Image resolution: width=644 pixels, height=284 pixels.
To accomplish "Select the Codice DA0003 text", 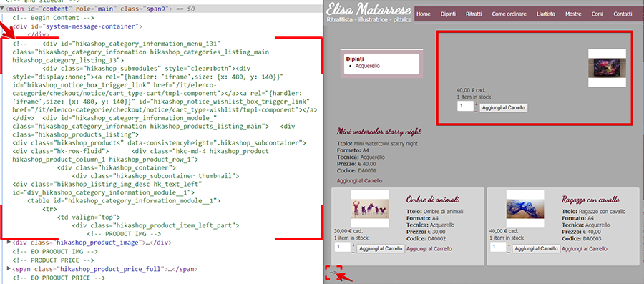I will pos(582,238).
